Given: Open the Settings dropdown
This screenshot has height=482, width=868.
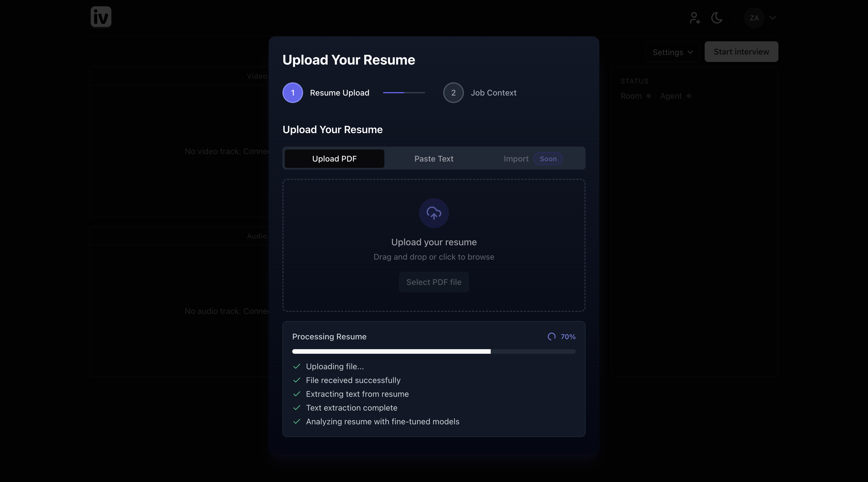Looking at the screenshot, I should 672,52.
